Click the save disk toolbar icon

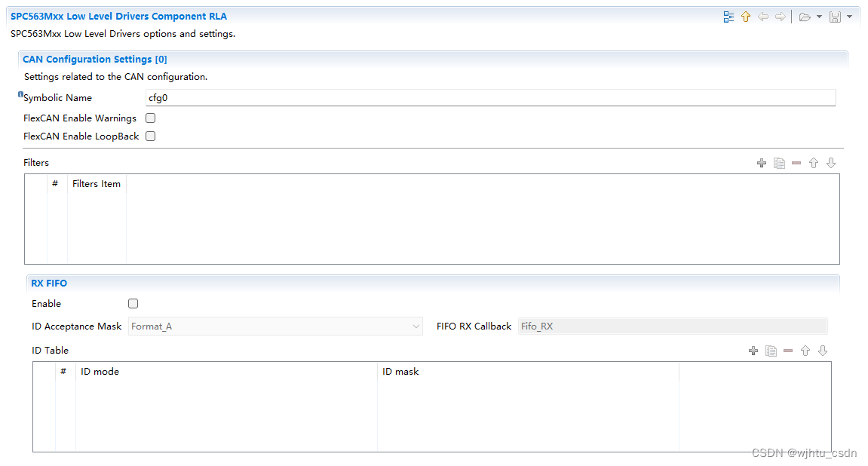835,17
